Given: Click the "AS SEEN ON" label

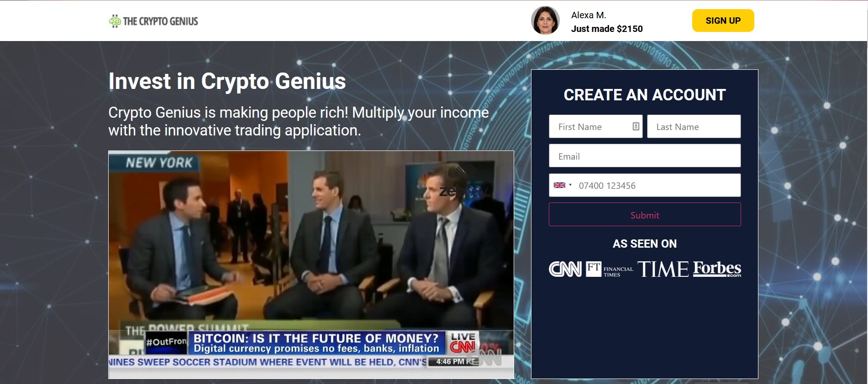Looking at the screenshot, I should point(644,244).
